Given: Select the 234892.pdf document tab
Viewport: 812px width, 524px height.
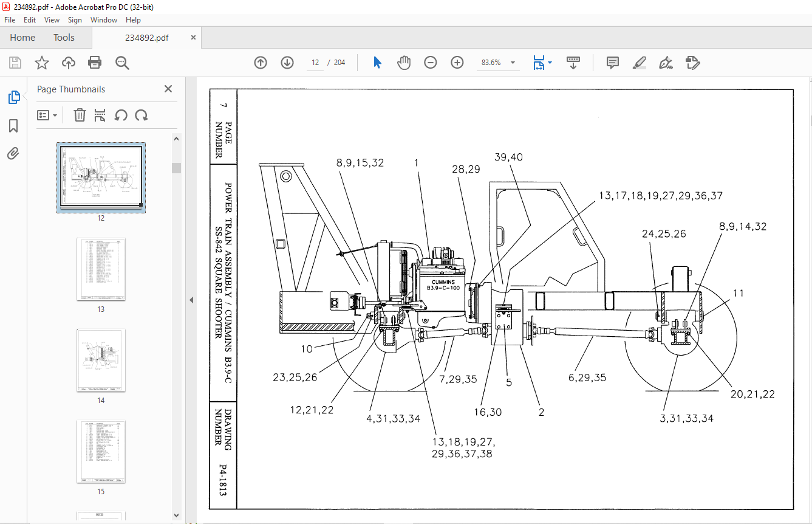Looking at the screenshot, I should click(x=146, y=38).
